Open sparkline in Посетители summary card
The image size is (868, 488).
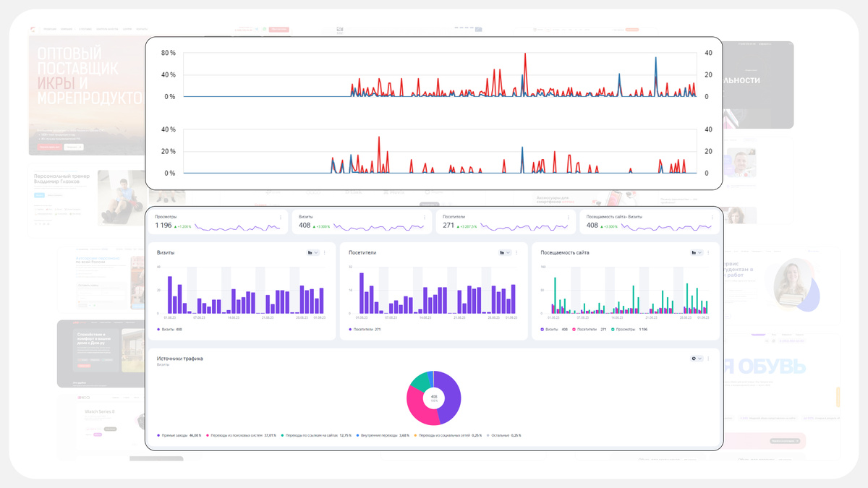tap(524, 226)
